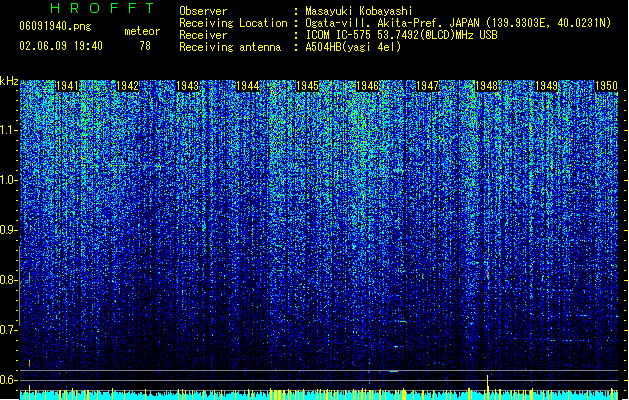The height and width of the screenshot is (400, 629).
Task: Click the 1947 time marker
Action: 427,86
